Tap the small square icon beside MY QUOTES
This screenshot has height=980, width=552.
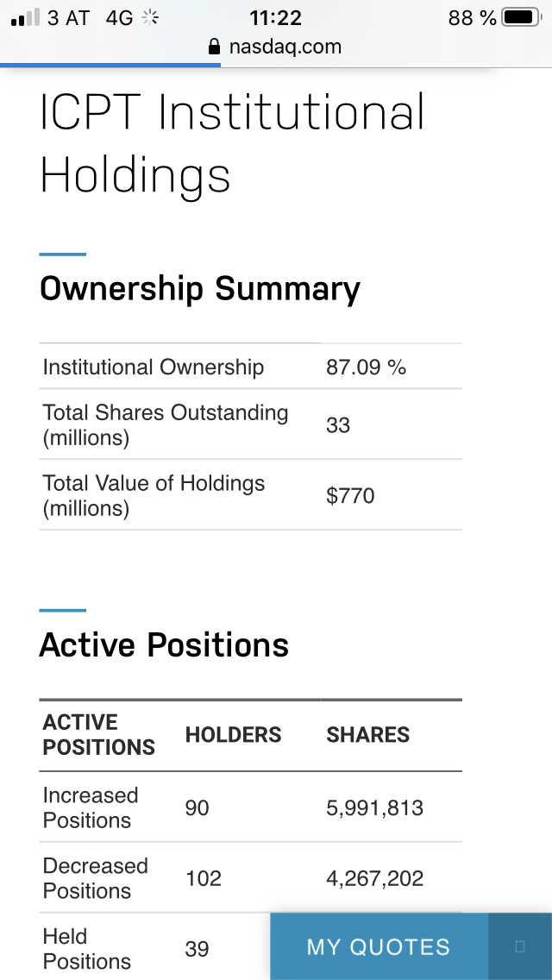(x=519, y=946)
